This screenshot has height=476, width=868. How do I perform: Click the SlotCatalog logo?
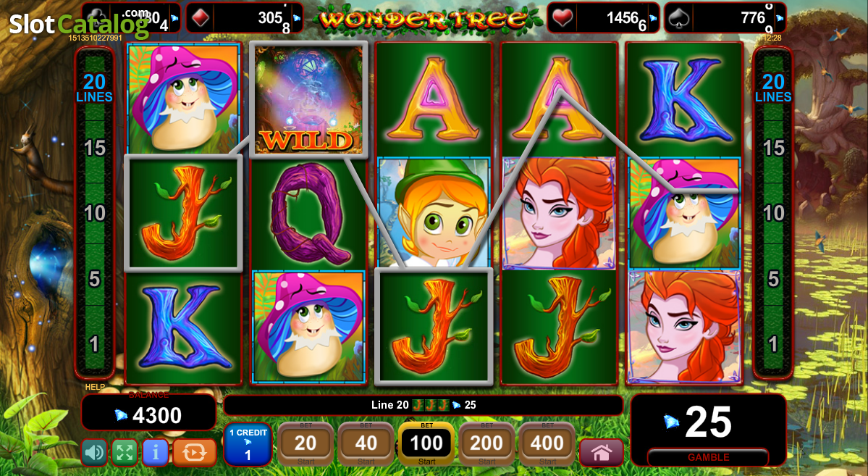coord(79,23)
